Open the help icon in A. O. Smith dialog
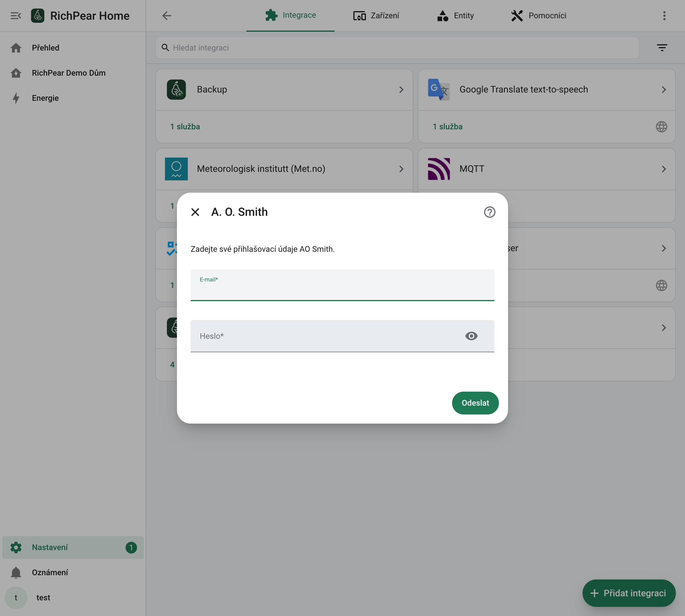685x616 pixels. 489,212
